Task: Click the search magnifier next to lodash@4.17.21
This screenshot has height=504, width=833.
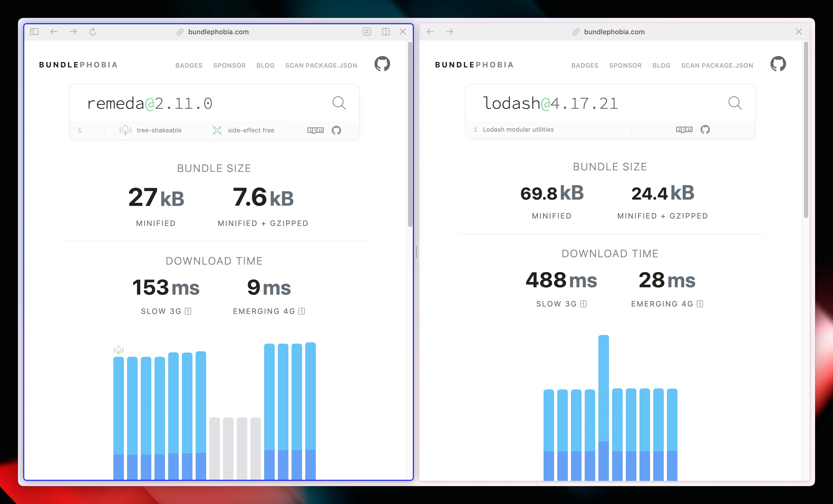Action: coord(735,103)
